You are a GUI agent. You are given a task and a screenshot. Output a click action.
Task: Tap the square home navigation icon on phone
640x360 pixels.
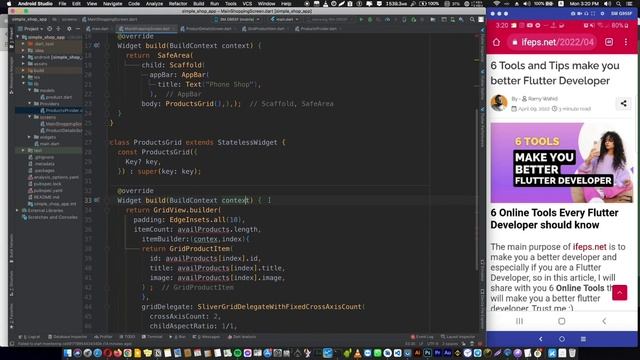click(x=562, y=321)
